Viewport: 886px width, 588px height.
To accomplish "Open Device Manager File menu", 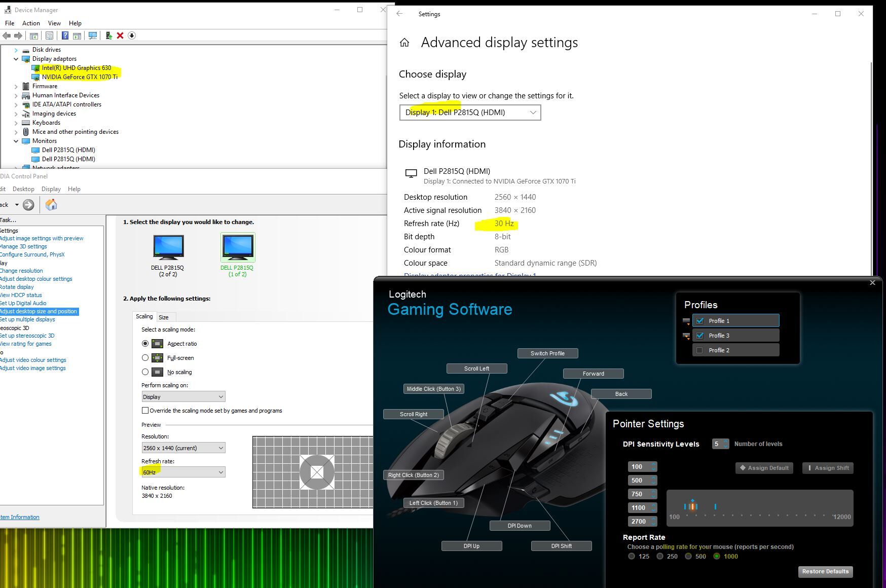I will point(10,23).
